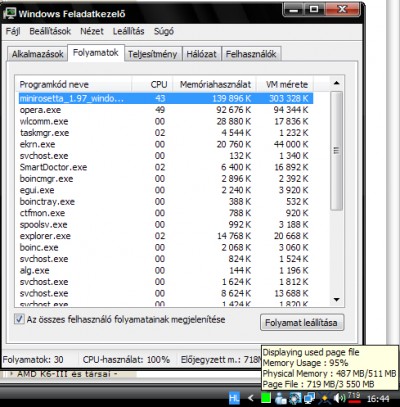Click the HU language indicator in taskbar
The height and width of the screenshot is (407, 400).
234,398
